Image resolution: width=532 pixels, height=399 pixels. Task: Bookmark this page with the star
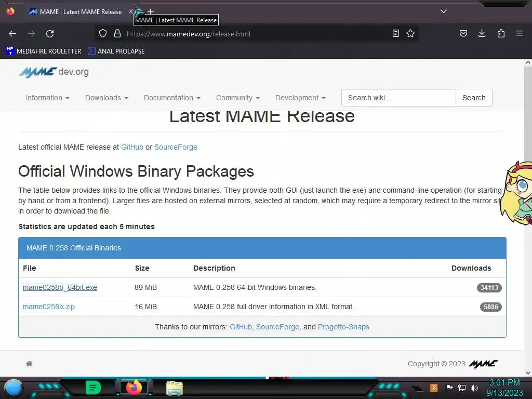click(410, 34)
